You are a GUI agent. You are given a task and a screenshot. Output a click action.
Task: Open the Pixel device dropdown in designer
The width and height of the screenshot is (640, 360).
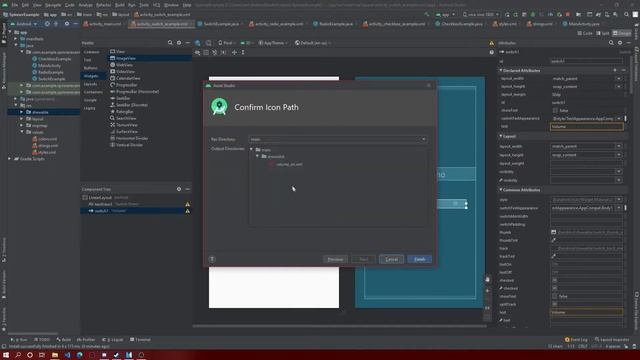227,42
